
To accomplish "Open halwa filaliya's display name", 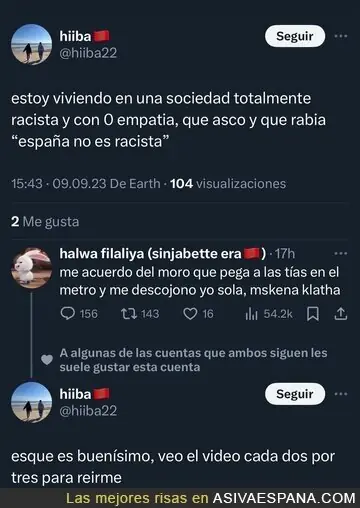I will [163, 254].
